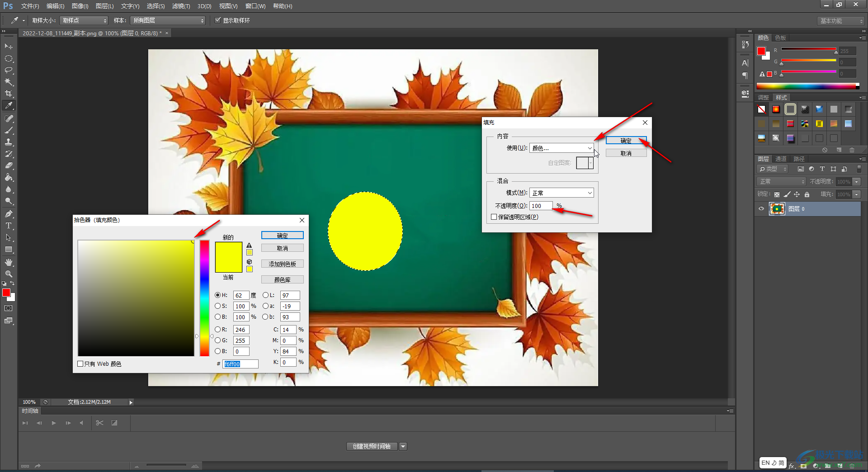Viewport: 868px width, 472px height.
Task: Open 窗口 menu
Action: [x=255, y=6]
